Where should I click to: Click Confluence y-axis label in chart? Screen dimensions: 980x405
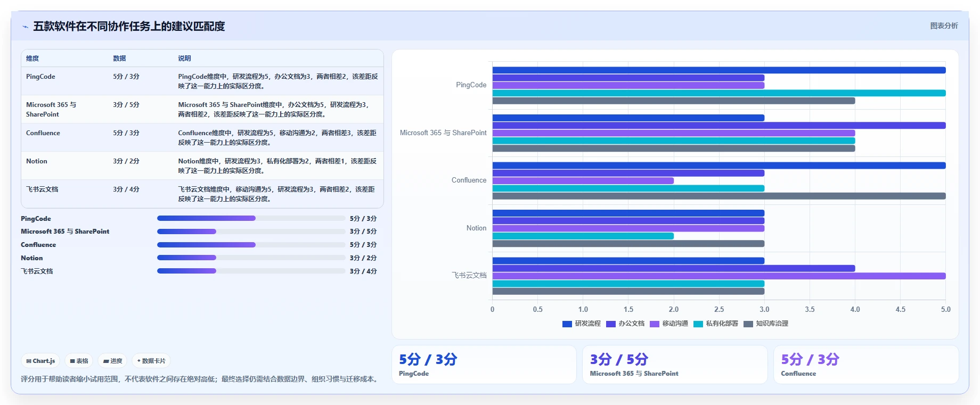coord(469,180)
